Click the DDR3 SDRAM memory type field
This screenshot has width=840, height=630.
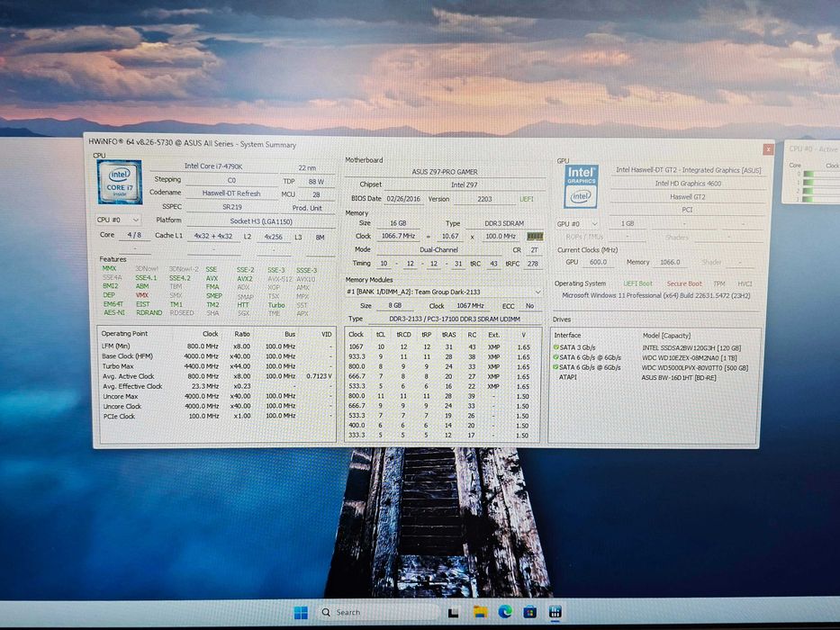(x=504, y=223)
